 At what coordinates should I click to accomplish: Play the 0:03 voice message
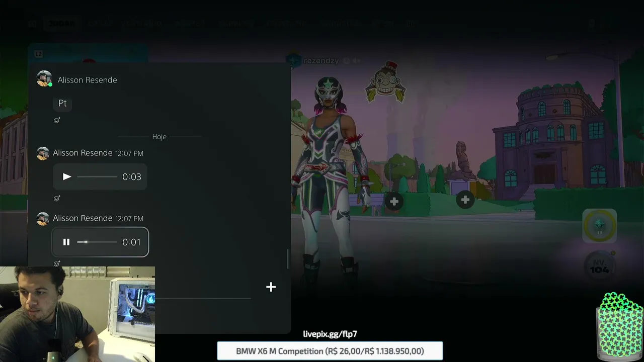[x=67, y=176]
